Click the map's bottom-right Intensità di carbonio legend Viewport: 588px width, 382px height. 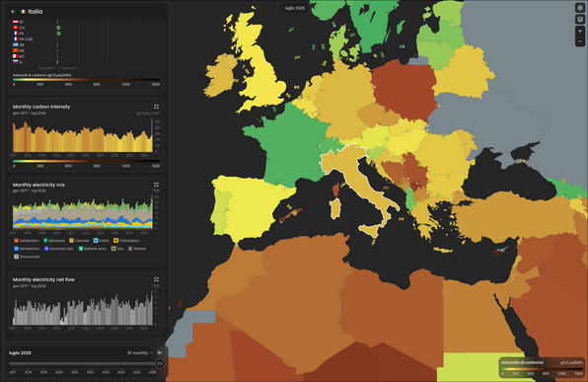pyautogui.click(x=543, y=367)
